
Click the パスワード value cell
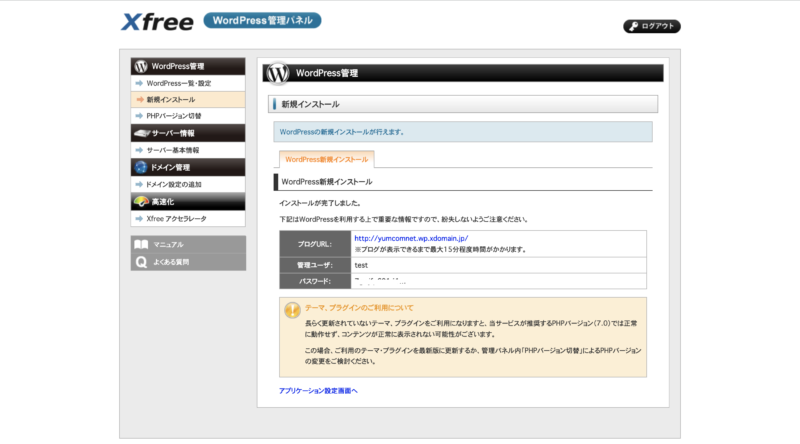point(498,281)
